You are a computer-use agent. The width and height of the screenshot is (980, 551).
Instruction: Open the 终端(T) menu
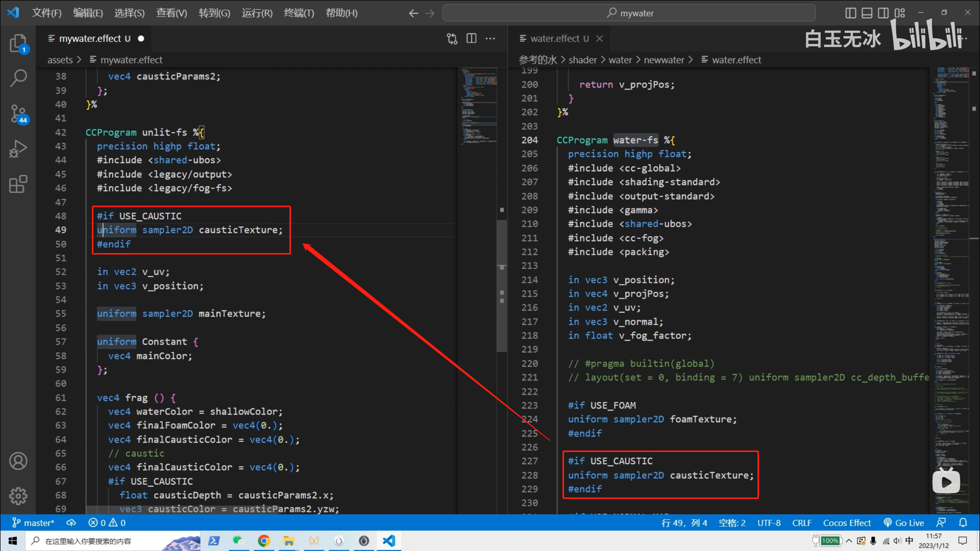(299, 13)
